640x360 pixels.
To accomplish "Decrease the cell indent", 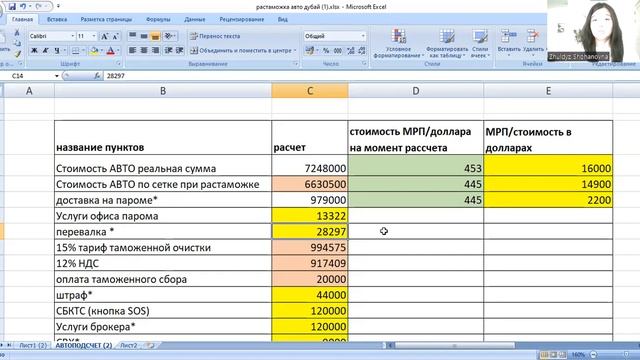I will (168, 50).
